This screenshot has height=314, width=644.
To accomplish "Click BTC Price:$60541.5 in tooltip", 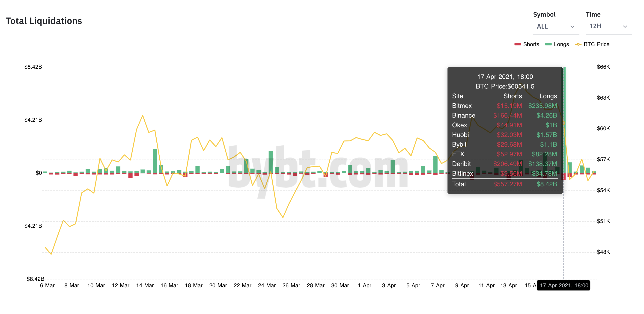I will 505,86.
